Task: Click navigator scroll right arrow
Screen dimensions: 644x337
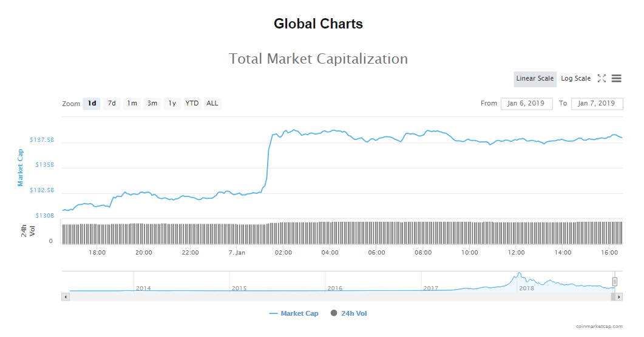Action: tap(619, 297)
